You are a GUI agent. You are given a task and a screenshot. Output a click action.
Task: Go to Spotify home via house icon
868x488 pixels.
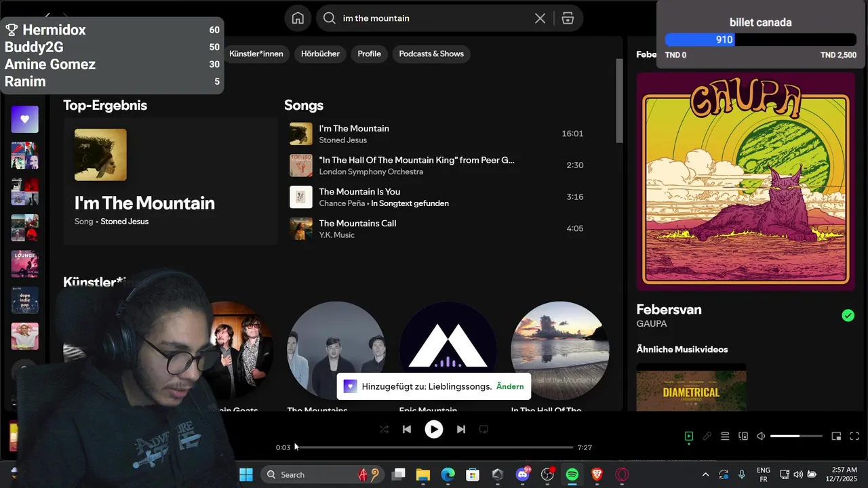298,18
